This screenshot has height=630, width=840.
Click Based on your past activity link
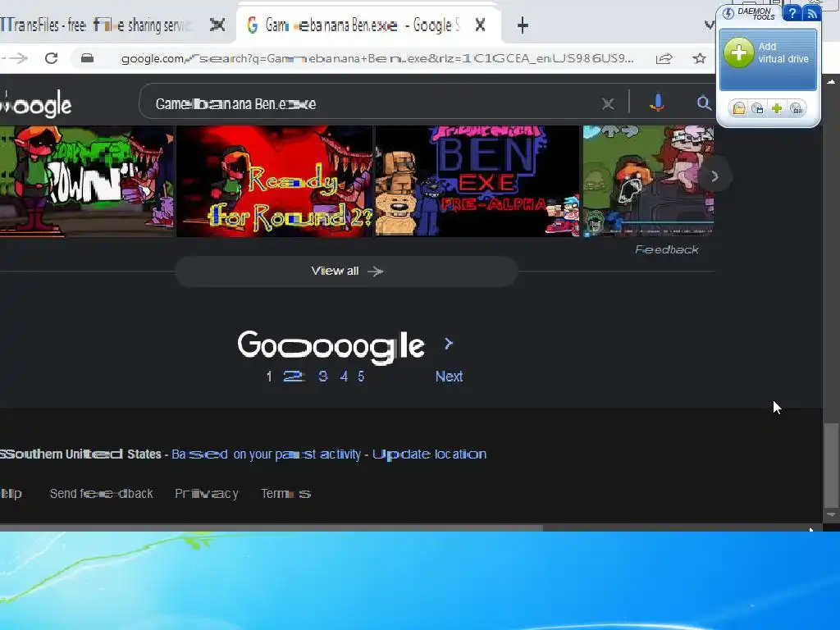pyautogui.click(x=267, y=454)
